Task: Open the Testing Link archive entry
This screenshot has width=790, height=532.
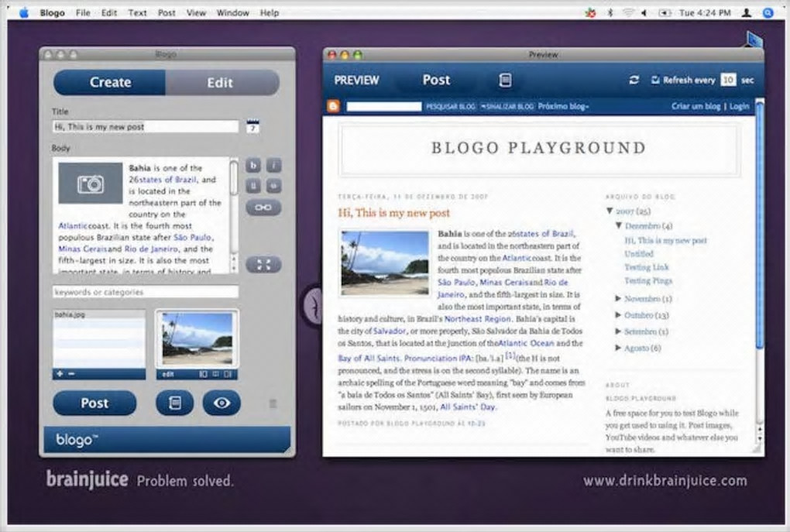Action: (x=647, y=267)
